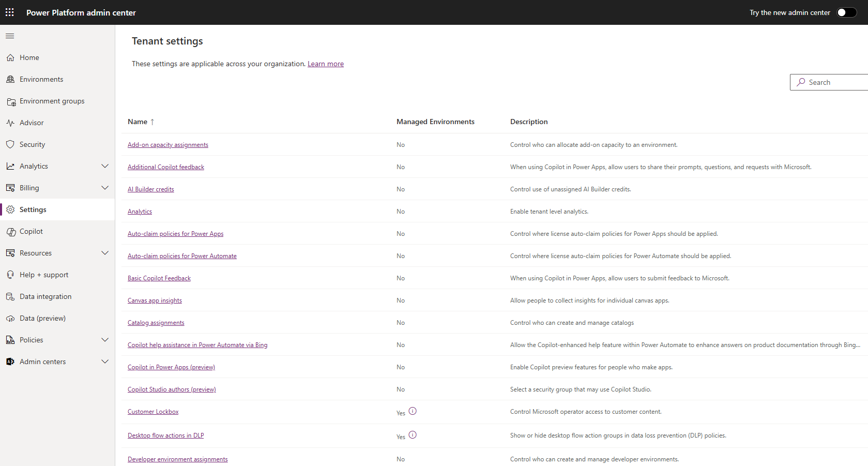
Task: Open Additional Copilot feedback setting
Action: (166, 167)
